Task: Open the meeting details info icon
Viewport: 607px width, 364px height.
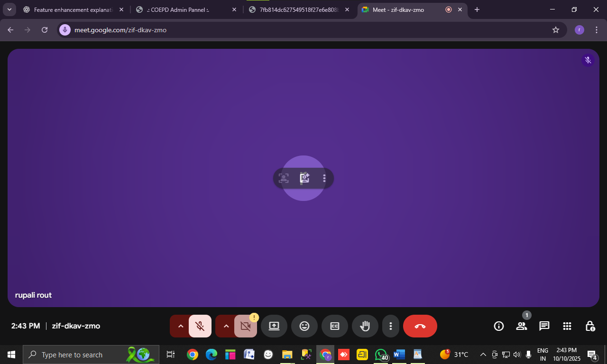Action: coord(498,326)
